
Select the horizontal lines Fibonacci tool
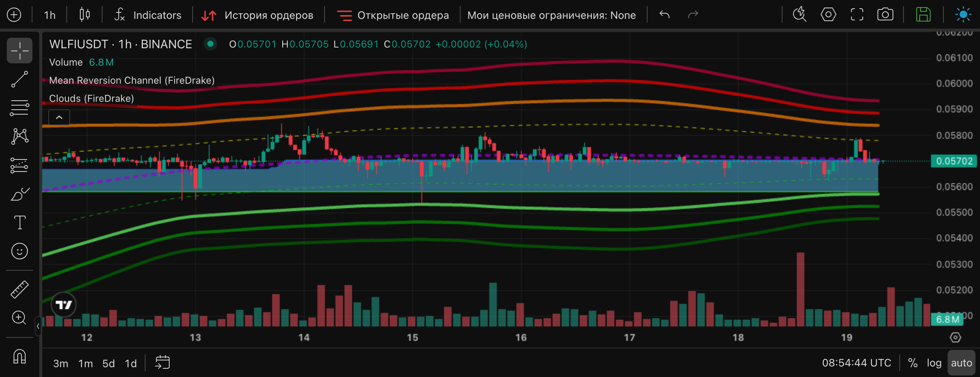click(19, 108)
